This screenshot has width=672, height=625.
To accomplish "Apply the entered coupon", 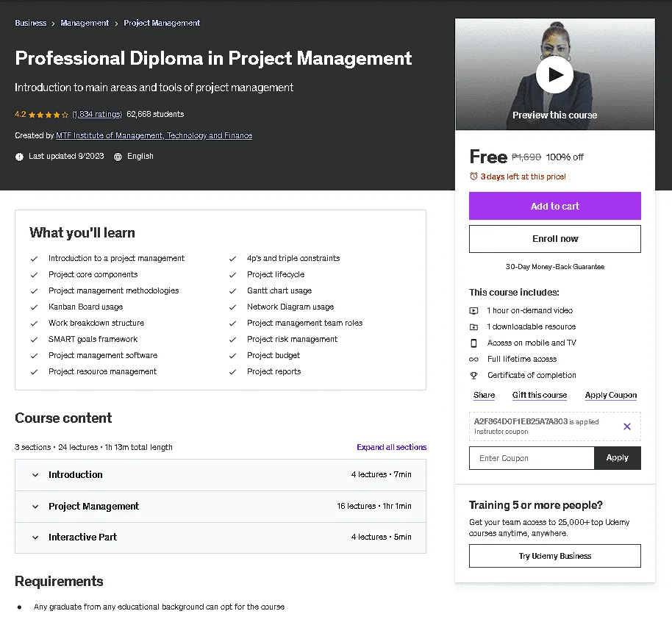I will point(617,458).
